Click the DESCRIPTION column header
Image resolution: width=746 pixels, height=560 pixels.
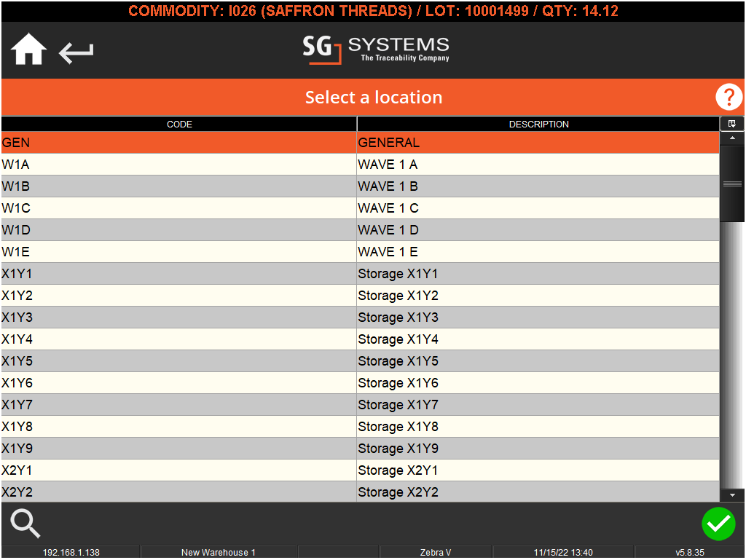click(x=538, y=124)
